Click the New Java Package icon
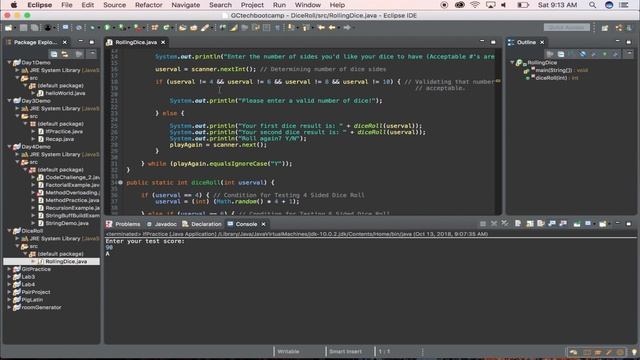640x360 pixels. click(x=154, y=28)
